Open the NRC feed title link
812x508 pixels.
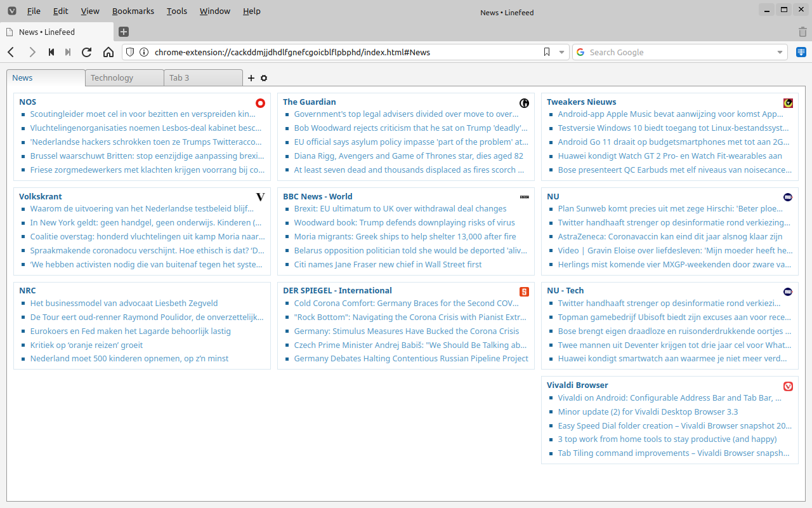[27, 290]
